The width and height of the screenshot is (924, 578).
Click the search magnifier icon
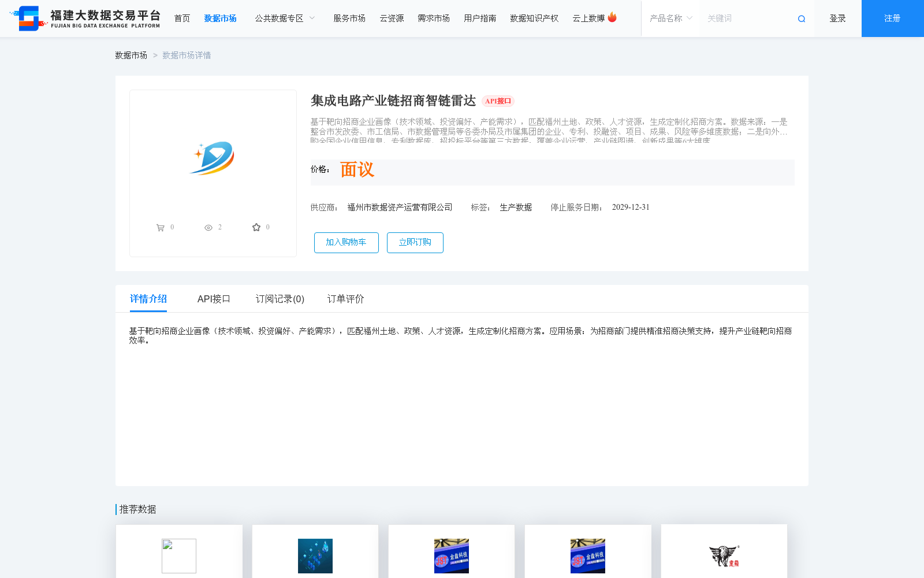802,18
